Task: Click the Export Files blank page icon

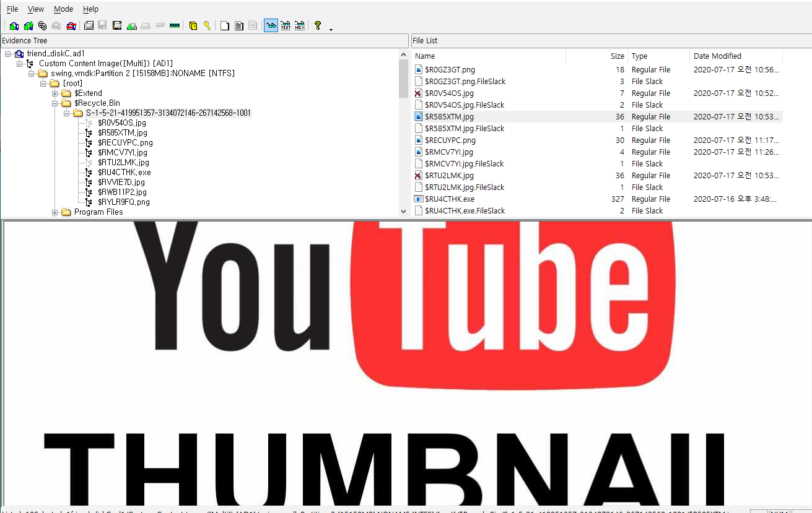Action: (225, 26)
